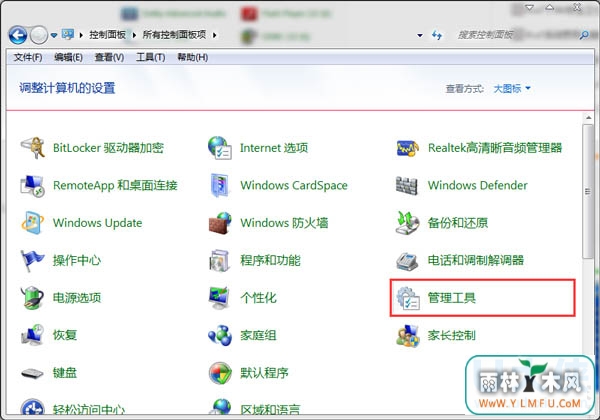Click the 默认程序 icon
Viewport: 600px width, 420px height.
click(220, 373)
